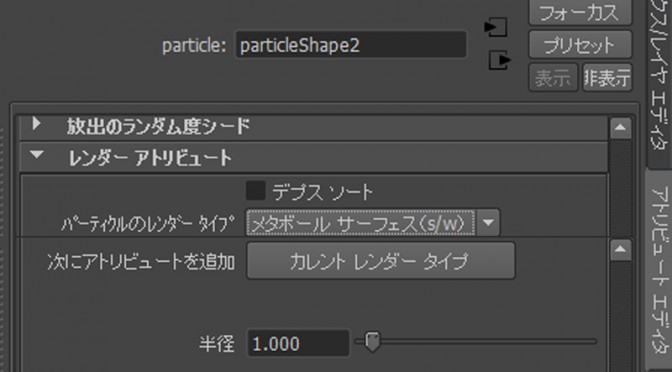Edit the particle name field particleShape2
This screenshot has width=672, height=372.
pyautogui.click(x=351, y=45)
